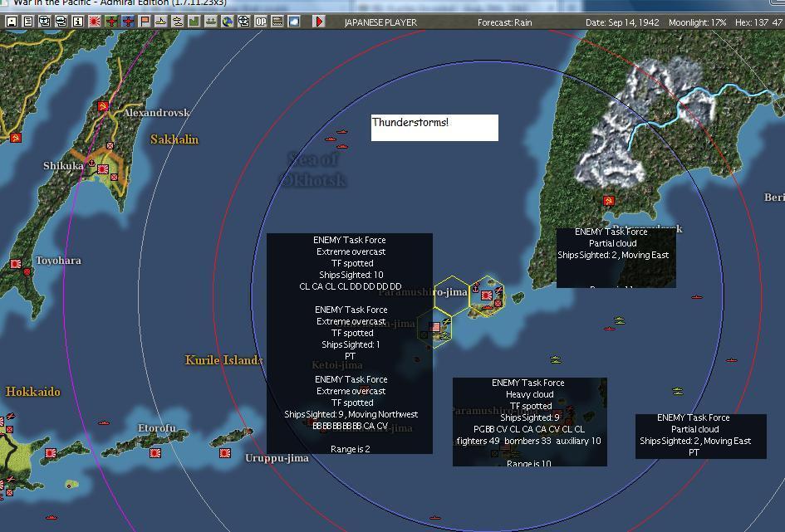Open the document list icon in toolbar
The width and height of the screenshot is (785, 532).
28,22
